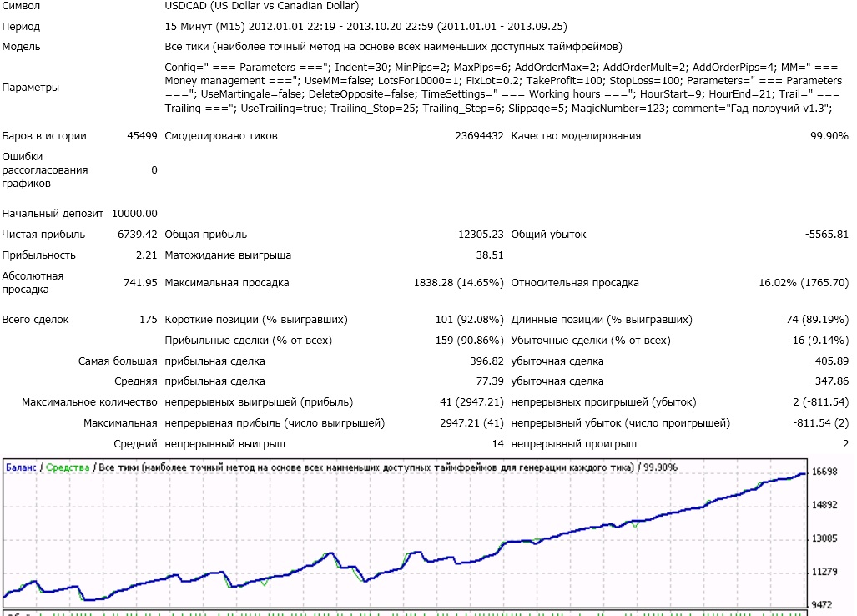Image resolution: width=857 pixels, height=616 pixels.
Task: Click the modeled ticks value 23694432
Action: (479, 135)
